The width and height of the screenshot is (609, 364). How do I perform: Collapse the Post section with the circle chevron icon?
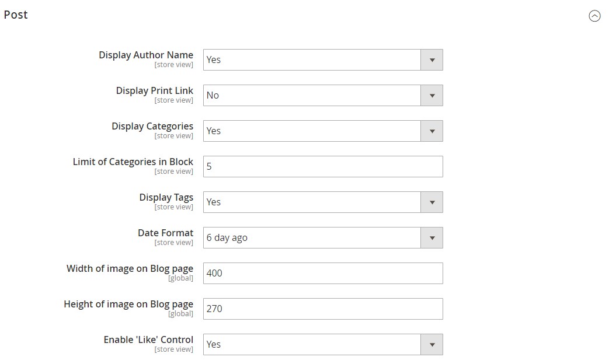click(594, 16)
